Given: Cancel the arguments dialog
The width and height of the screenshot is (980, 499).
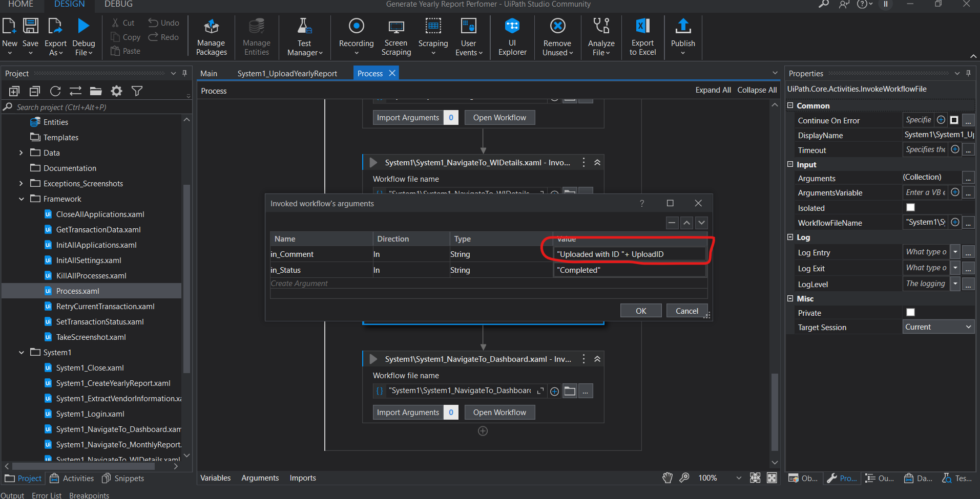Looking at the screenshot, I should pos(686,311).
